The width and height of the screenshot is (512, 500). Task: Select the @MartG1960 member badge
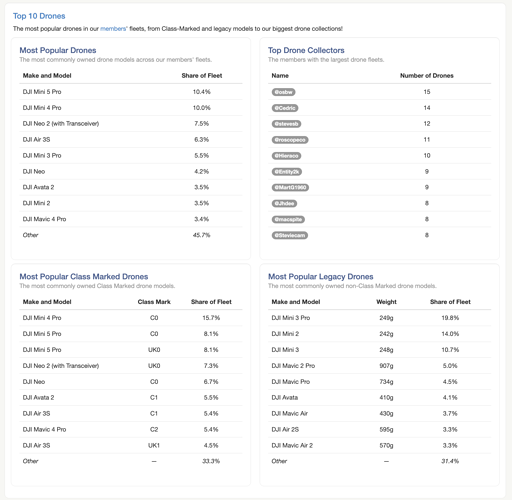[x=290, y=188]
